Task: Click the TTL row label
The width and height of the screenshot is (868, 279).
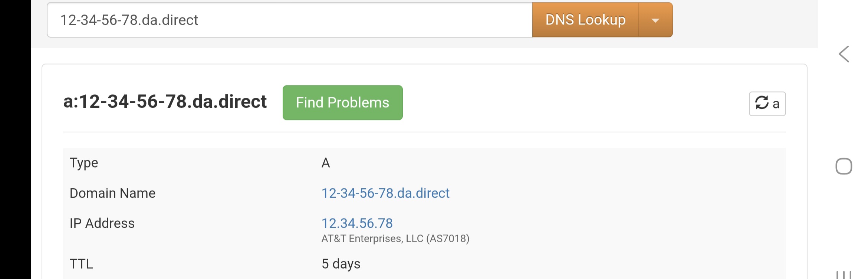Action: [x=81, y=264]
